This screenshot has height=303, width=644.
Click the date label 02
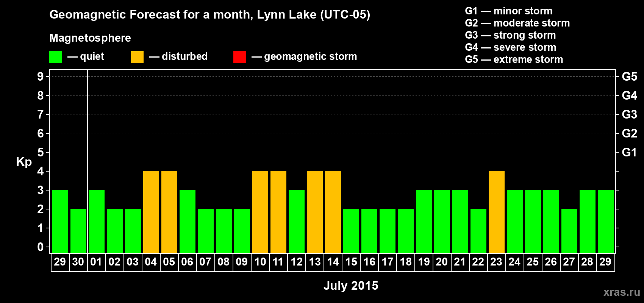pyautogui.click(x=114, y=262)
